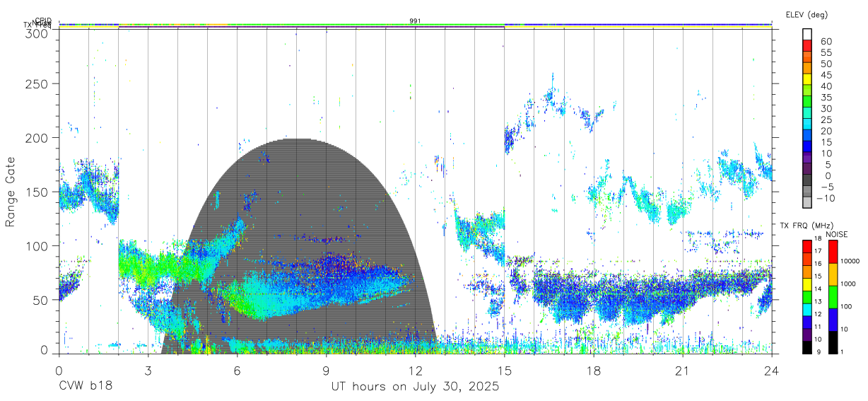The height and width of the screenshot is (401, 868).
Task: Click the 'TX FRQ (MHz)' legend title
Action: pyautogui.click(x=805, y=226)
